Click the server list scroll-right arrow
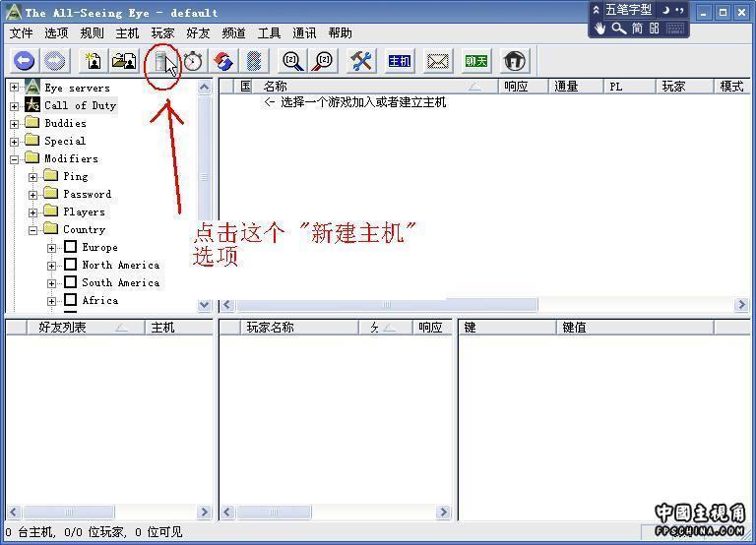The height and width of the screenshot is (545, 756). click(741, 305)
